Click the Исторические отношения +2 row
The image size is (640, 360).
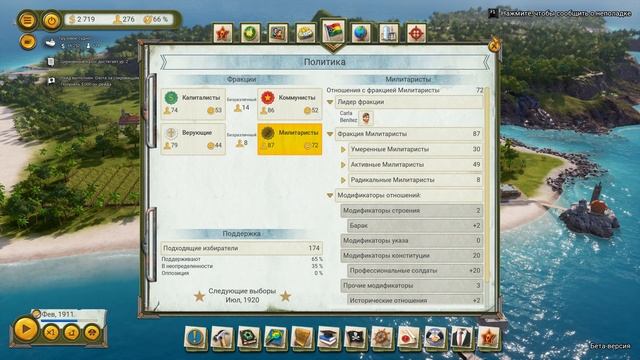coord(415,300)
